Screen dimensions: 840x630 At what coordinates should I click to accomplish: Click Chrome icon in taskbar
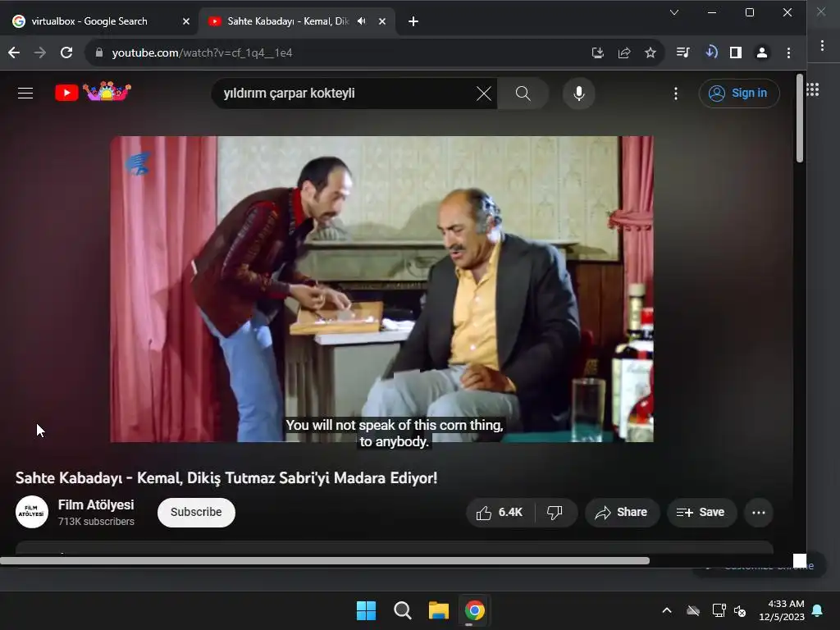tap(474, 610)
